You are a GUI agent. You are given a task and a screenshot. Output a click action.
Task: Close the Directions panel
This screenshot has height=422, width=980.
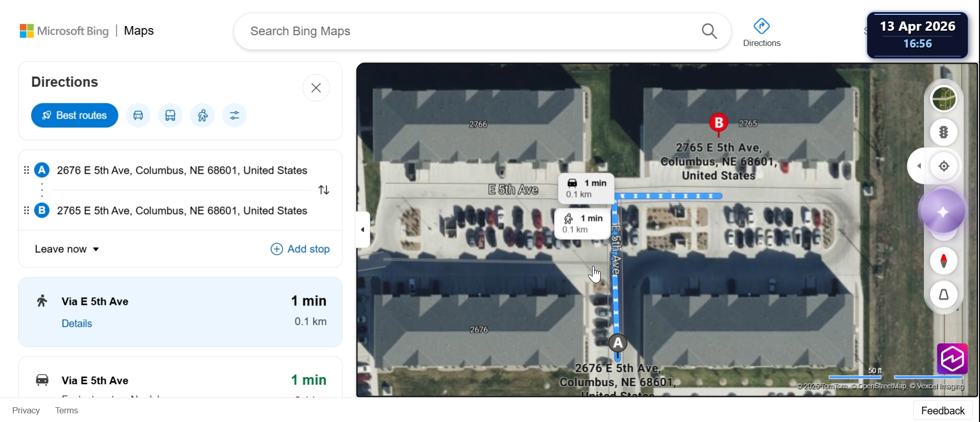316,88
